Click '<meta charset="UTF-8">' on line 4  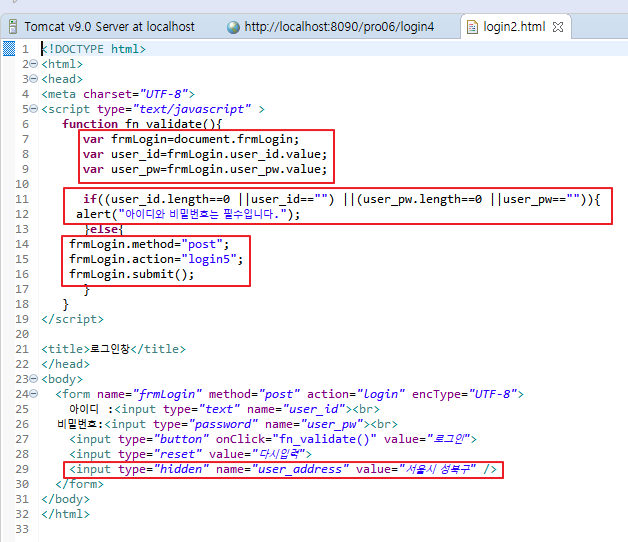118,94
